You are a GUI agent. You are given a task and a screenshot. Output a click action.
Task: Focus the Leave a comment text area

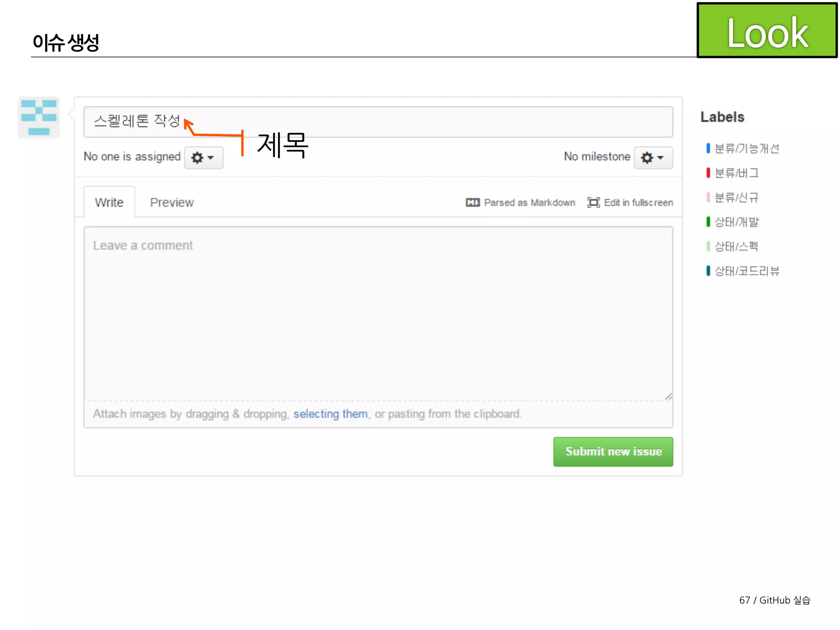pyautogui.click(x=378, y=313)
